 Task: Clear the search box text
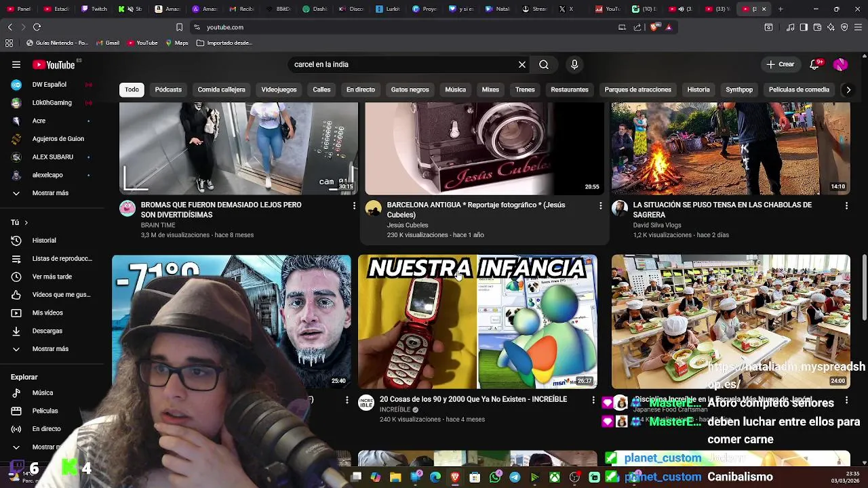[522, 64]
